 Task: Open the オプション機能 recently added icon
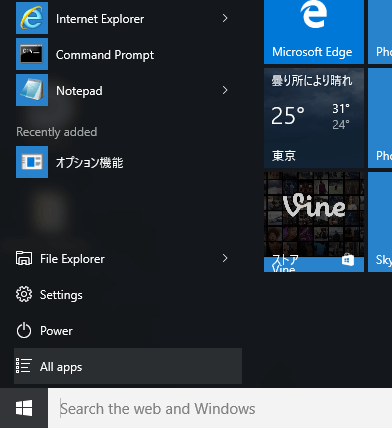tap(32, 162)
